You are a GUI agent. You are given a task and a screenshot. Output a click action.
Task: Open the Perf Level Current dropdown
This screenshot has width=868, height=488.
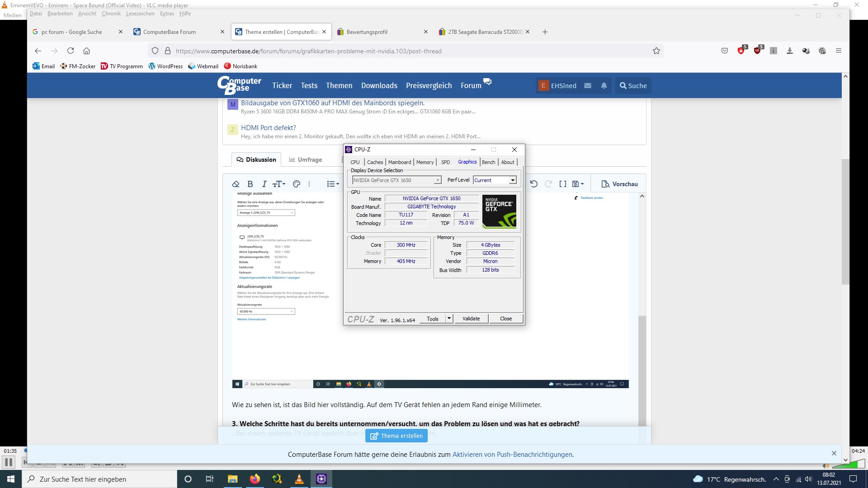coord(512,180)
